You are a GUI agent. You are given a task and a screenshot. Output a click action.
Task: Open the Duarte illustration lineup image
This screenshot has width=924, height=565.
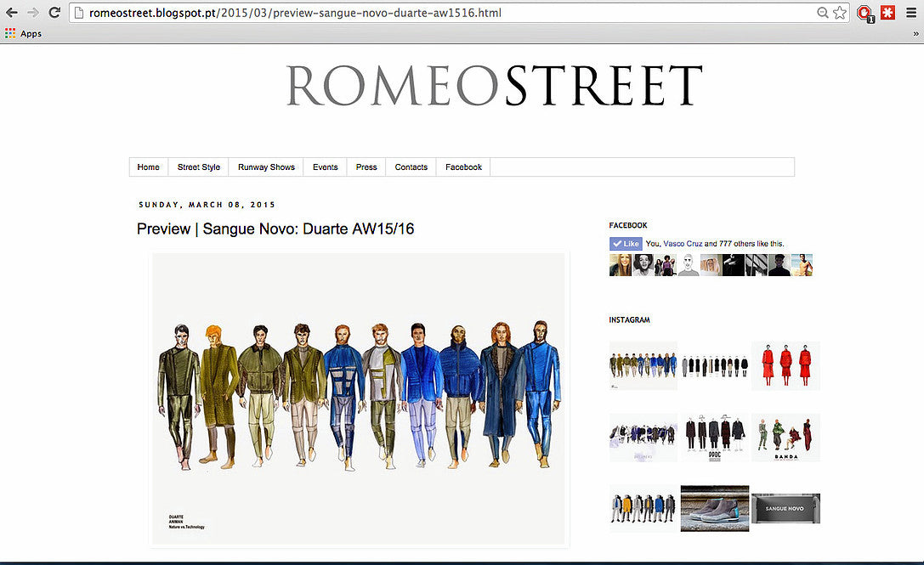tap(358, 398)
